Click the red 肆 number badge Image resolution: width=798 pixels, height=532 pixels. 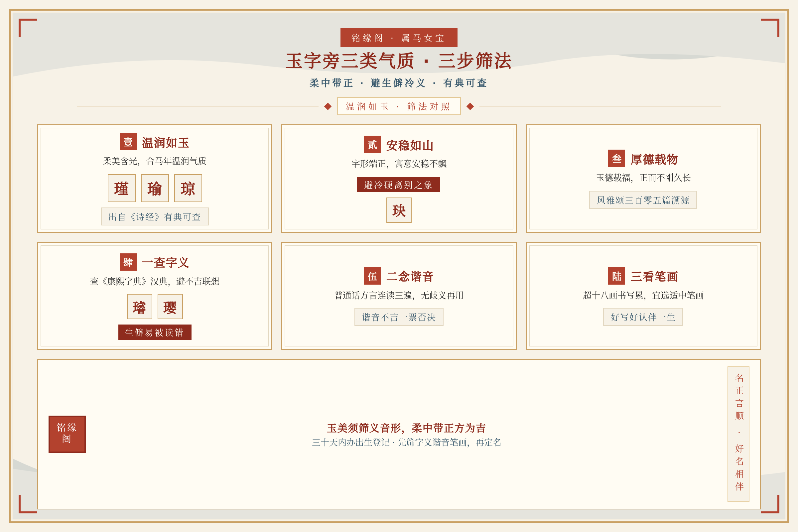point(128,262)
